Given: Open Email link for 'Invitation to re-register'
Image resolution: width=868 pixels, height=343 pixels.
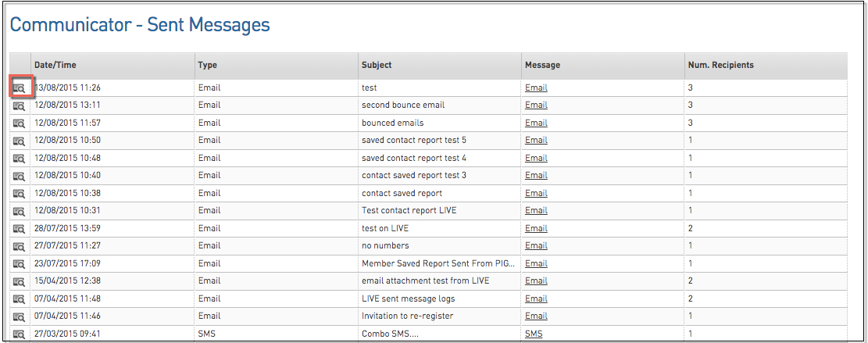Looking at the screenshot, I should pyautogui.click(x=536, y=316).
